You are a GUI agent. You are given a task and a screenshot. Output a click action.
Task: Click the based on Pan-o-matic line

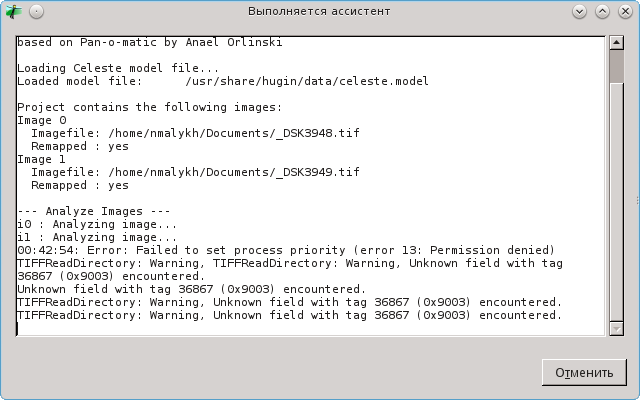149,42
